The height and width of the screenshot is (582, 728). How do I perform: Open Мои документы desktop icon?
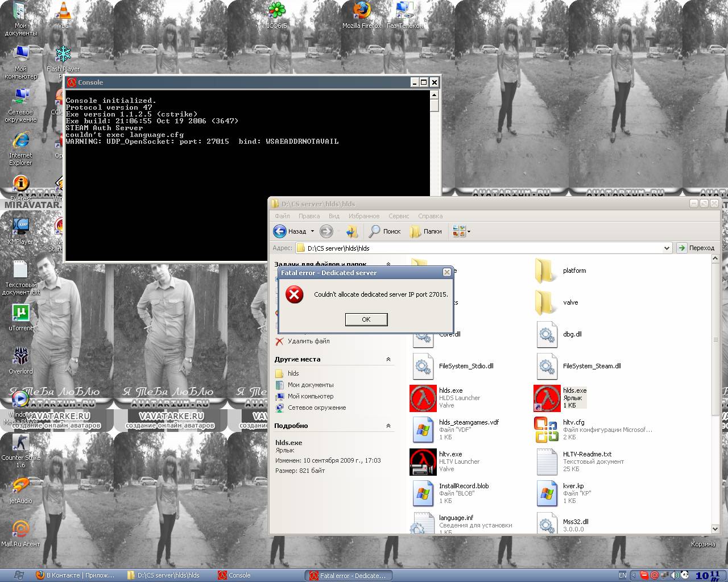click(x=21, y=19)
